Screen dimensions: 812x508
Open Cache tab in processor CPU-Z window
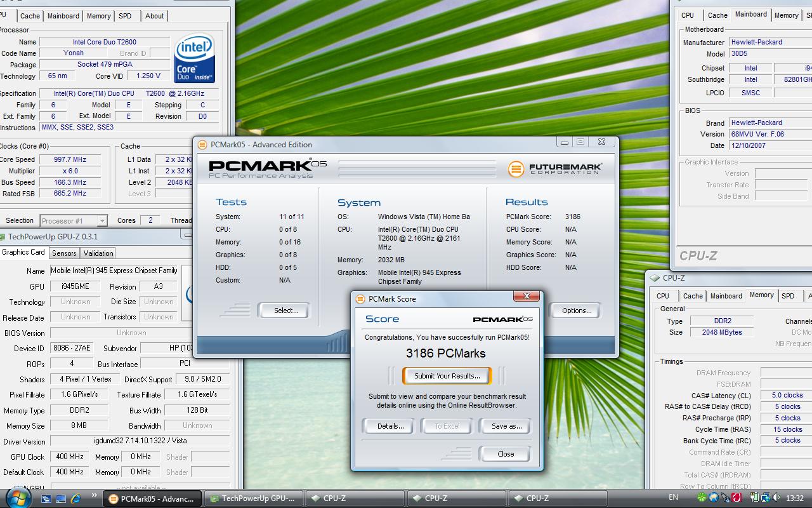click(30, 16)
